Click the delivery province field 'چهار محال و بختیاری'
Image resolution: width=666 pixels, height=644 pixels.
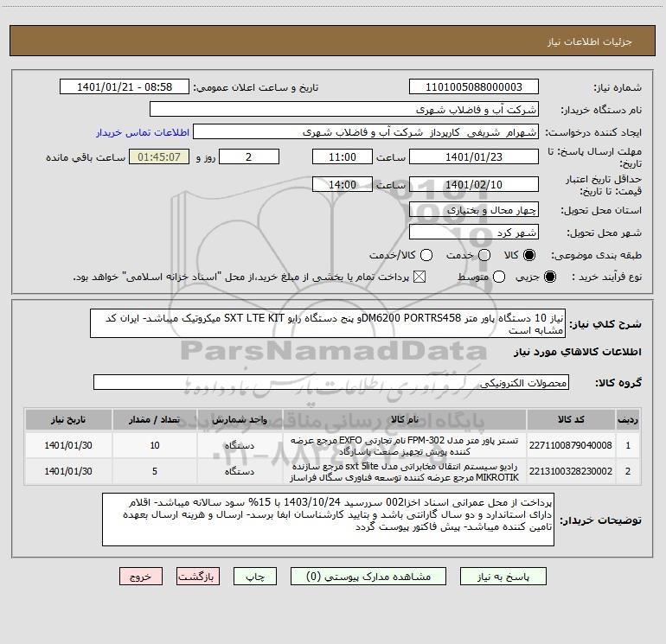click(x=474, y=209)
